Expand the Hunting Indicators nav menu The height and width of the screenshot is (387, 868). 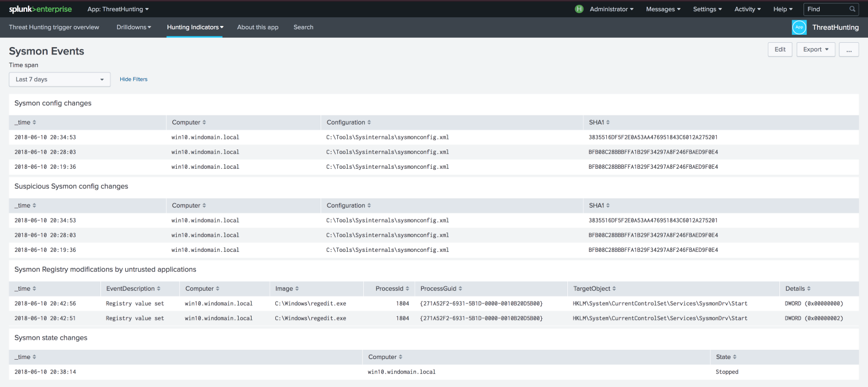(x=195, y=27)
